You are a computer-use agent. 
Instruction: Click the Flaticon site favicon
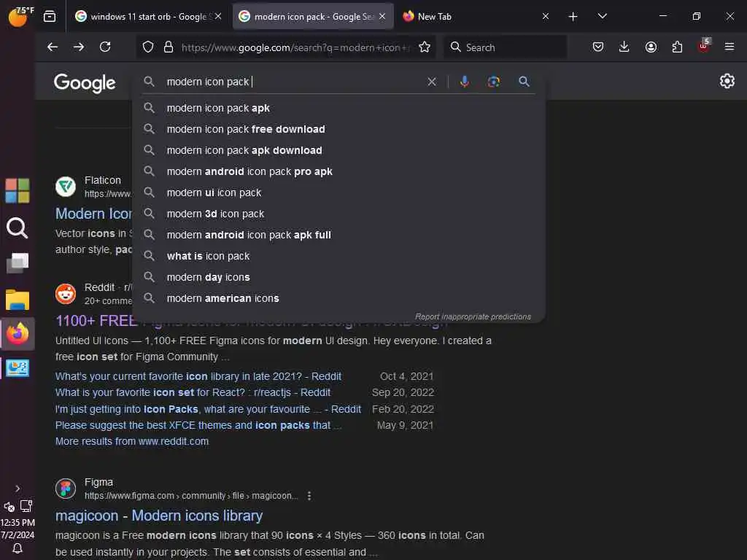point(66,187)
